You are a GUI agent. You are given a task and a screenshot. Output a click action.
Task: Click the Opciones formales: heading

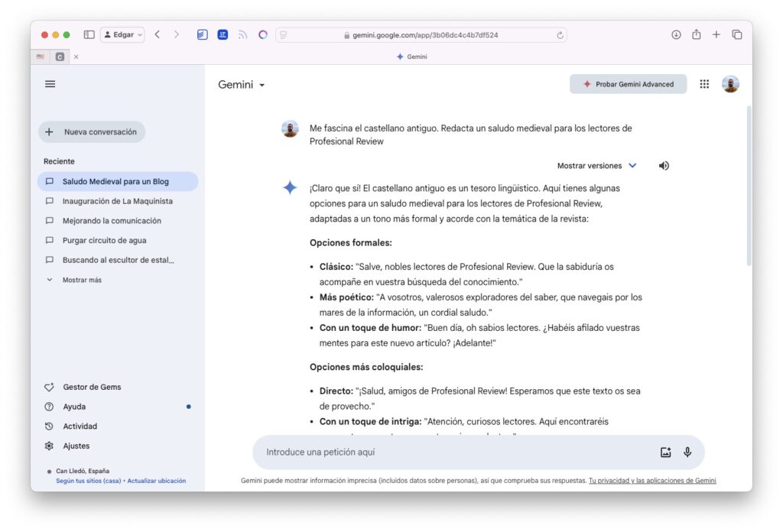pos(350,242)
